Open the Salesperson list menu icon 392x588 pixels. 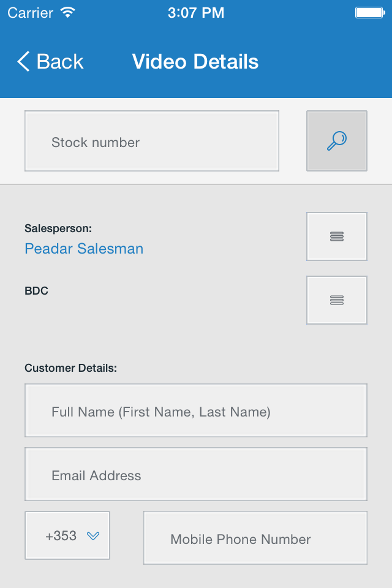coord(336,236)
